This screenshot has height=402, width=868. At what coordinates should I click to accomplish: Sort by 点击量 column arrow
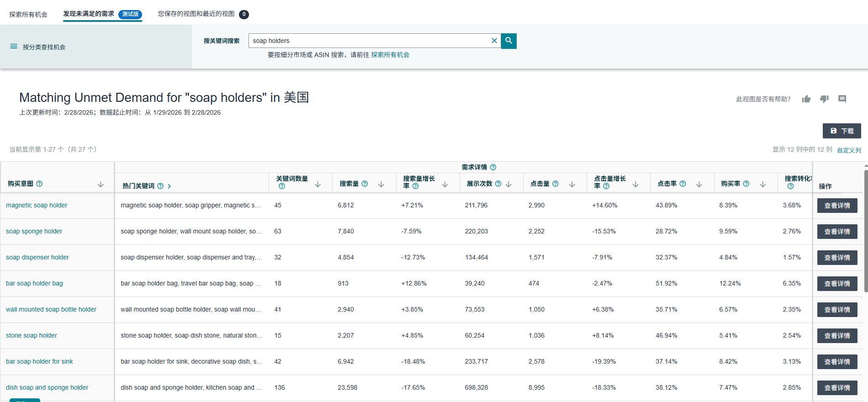572,184
